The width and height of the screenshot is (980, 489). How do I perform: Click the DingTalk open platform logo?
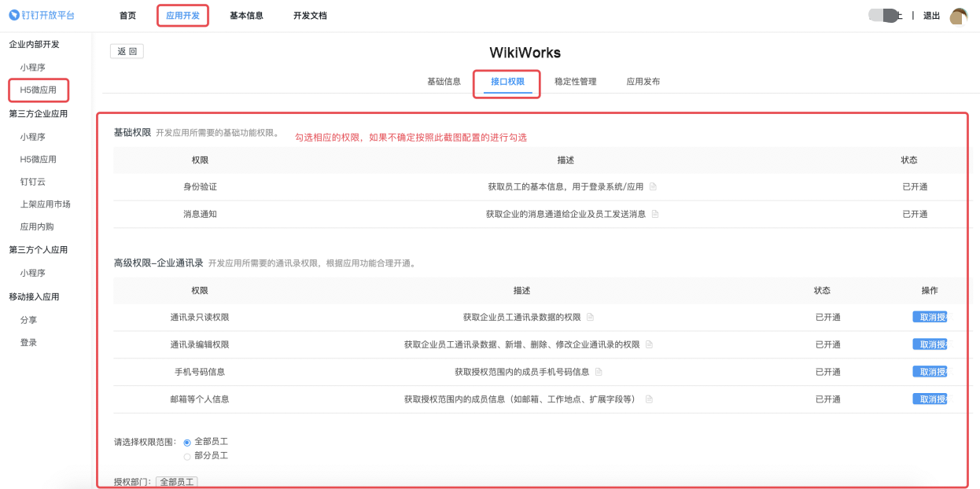[42, 16]
